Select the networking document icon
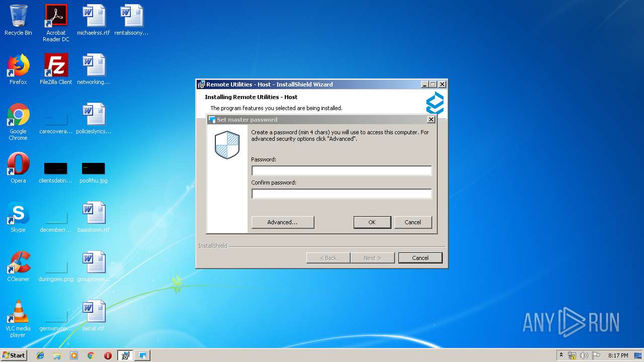This screenshot has width=644, height=362. pyautogui.click(x=94, y=69)
